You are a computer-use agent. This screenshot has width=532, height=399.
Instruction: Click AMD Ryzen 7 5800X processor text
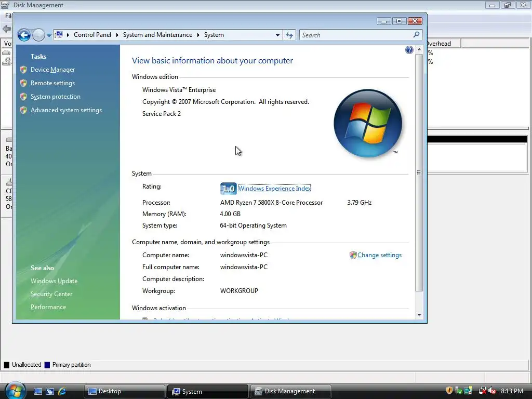(x=271, y=203)
